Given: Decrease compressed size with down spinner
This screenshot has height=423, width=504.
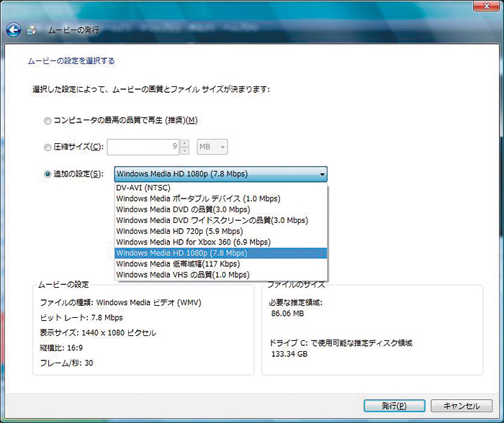Looking at the screenshot, I should tap(184, 151).
